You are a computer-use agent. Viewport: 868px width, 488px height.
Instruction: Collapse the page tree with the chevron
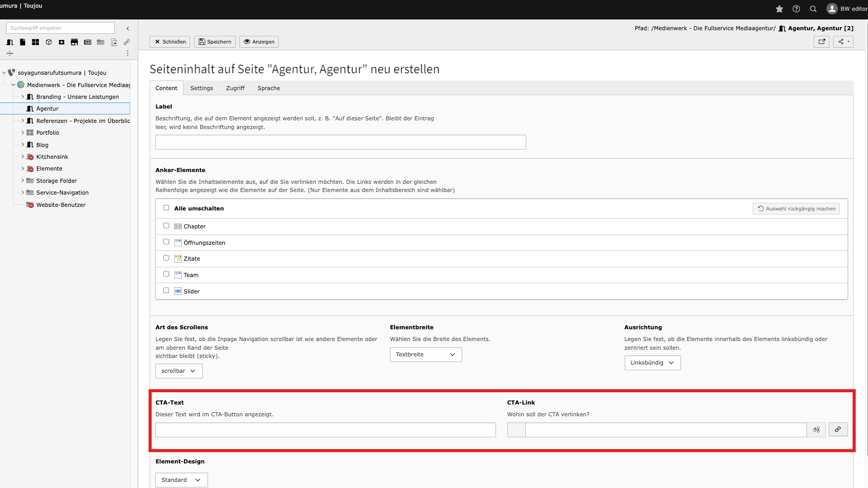tap(128, 29)
